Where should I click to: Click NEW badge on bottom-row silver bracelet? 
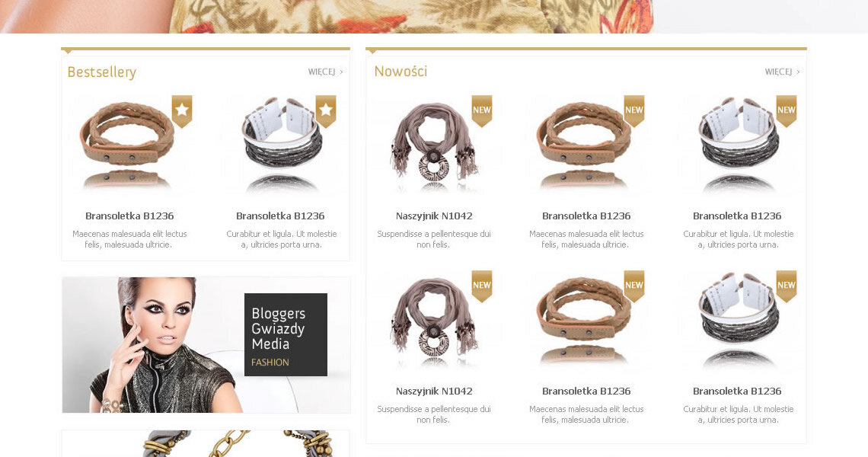tap(786, 286)
